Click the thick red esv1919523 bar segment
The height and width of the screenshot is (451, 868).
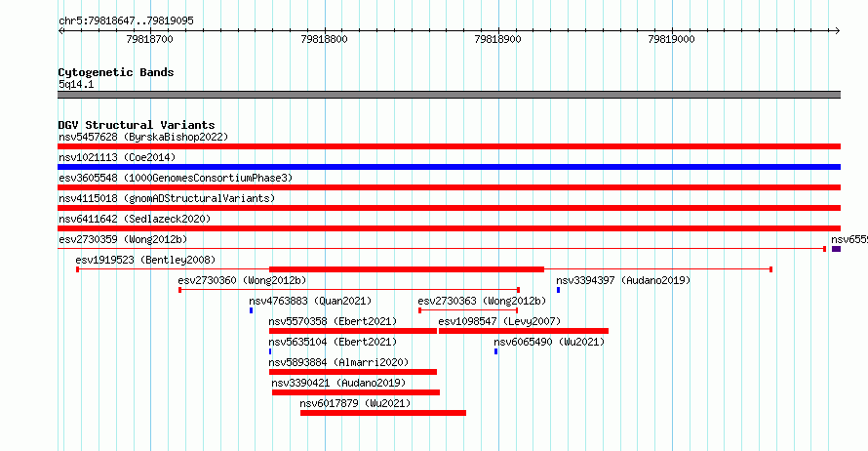407,269
